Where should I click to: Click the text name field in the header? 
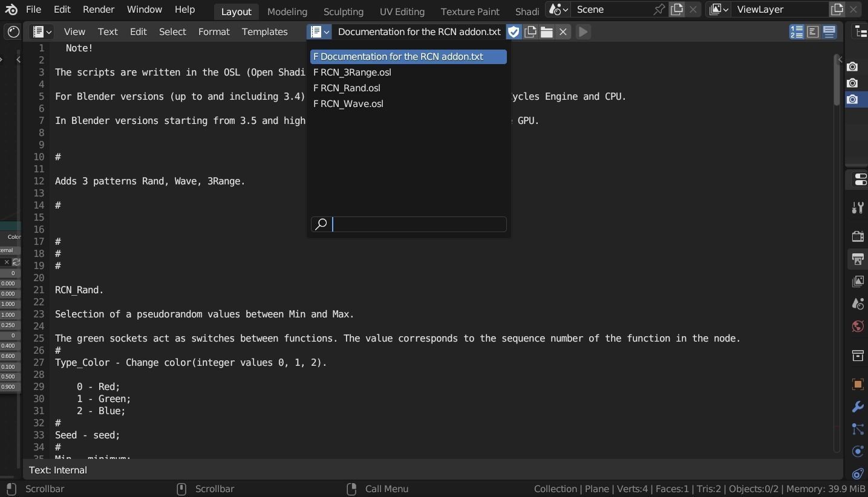[x=419, y=32]
